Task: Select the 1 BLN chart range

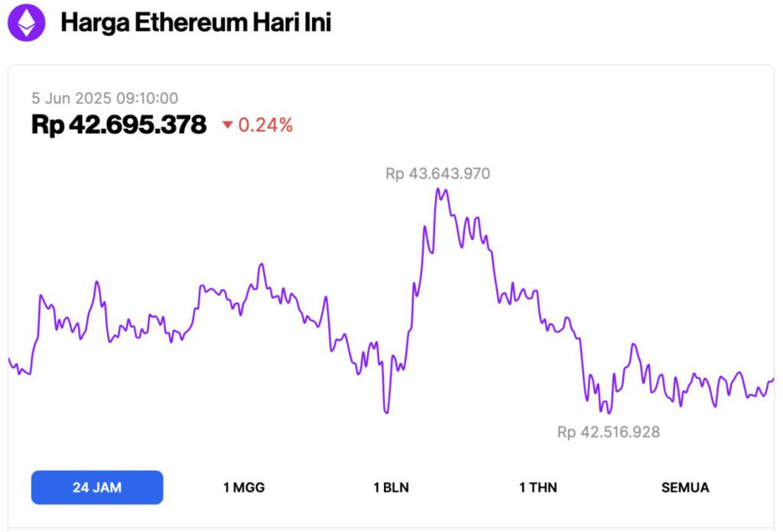Action: point(390,487)
